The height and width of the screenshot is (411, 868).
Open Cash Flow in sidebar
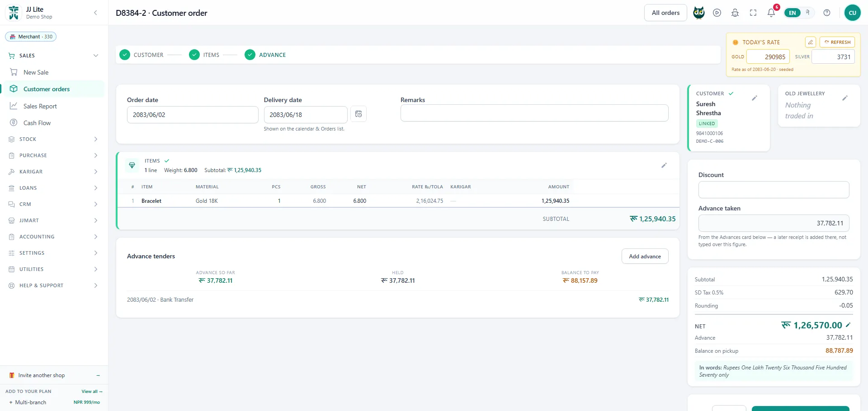pyautogui.click(x=54, y=123)
